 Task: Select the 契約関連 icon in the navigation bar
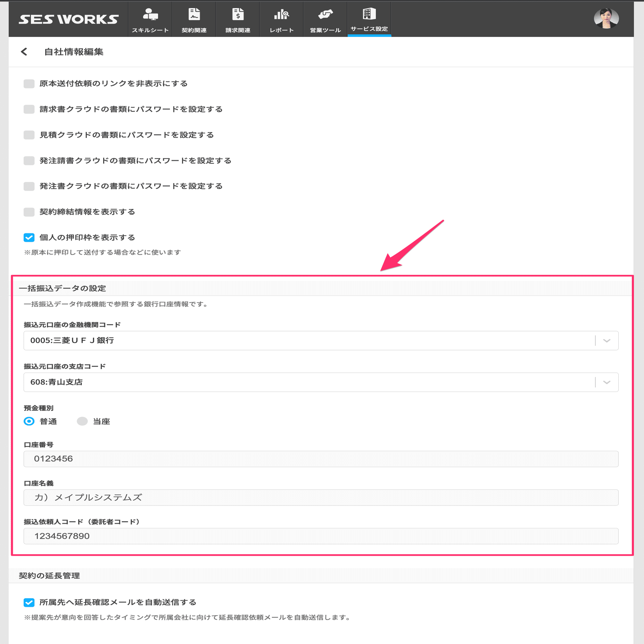point(194,19)
